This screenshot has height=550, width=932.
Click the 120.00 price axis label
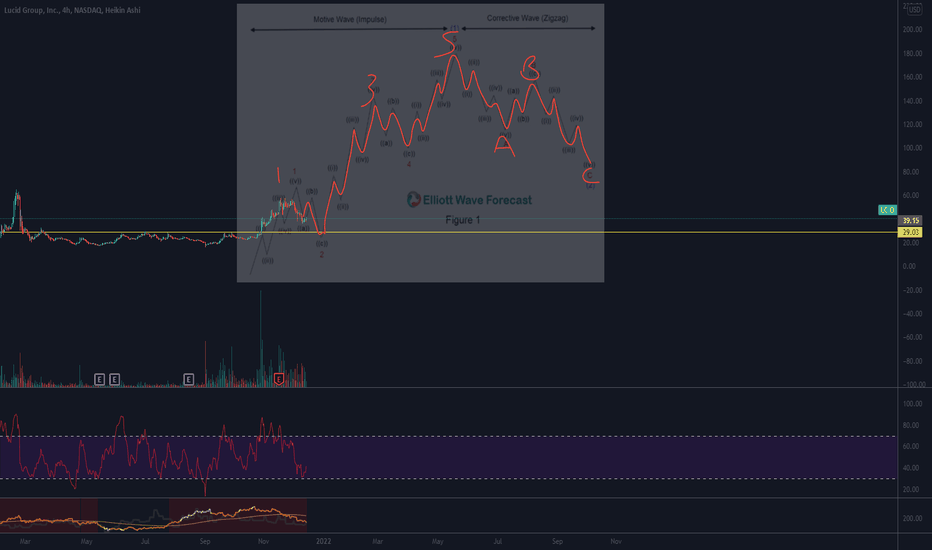point(912,124)
